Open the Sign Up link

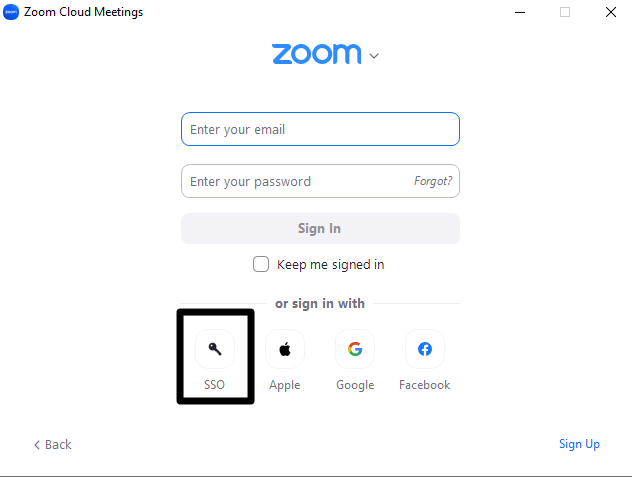(x=579, y=444)
